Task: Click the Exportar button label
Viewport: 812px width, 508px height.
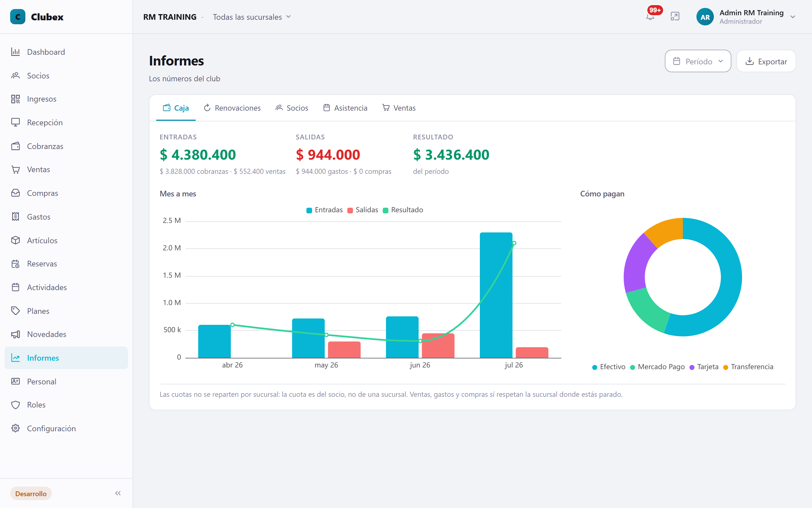Action: click(773, 62)
